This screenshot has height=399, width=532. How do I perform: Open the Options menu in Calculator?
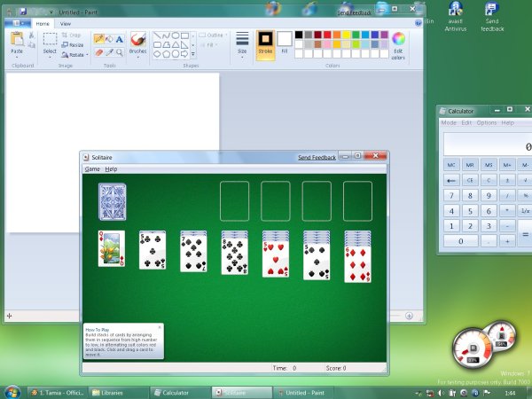click(487, 122)
